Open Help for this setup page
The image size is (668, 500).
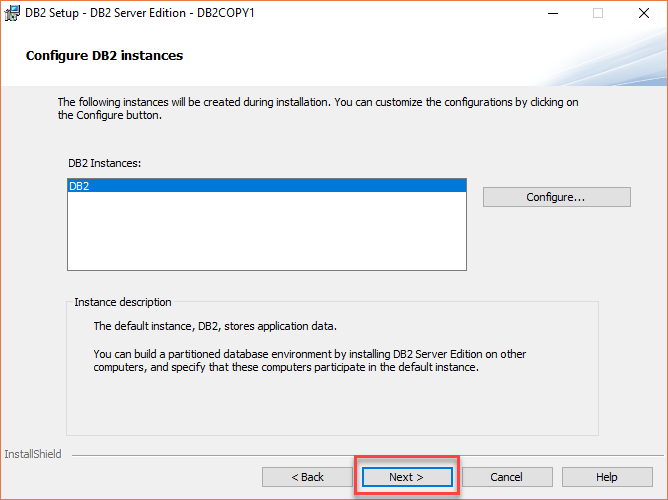[x=607, y=477]
